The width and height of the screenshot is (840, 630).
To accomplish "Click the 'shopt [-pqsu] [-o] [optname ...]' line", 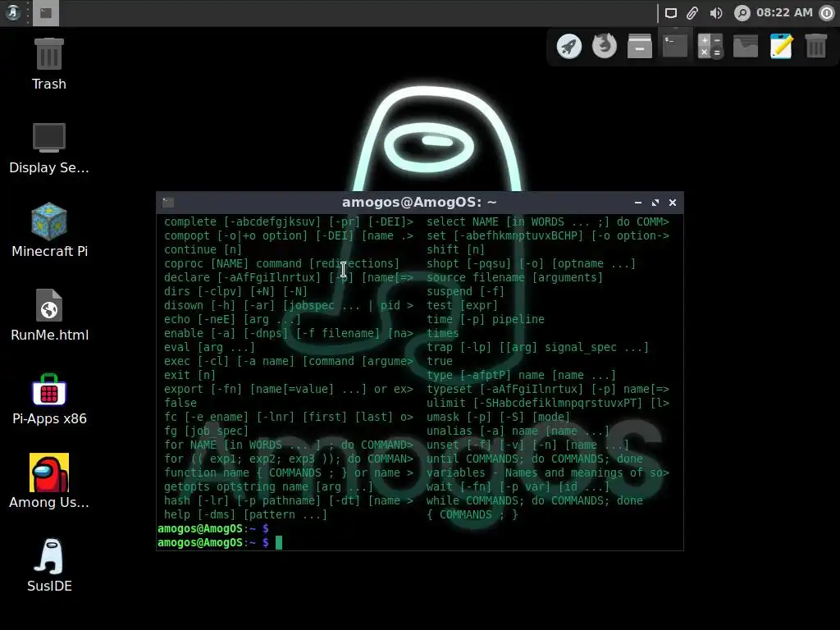I will (531, 263).
